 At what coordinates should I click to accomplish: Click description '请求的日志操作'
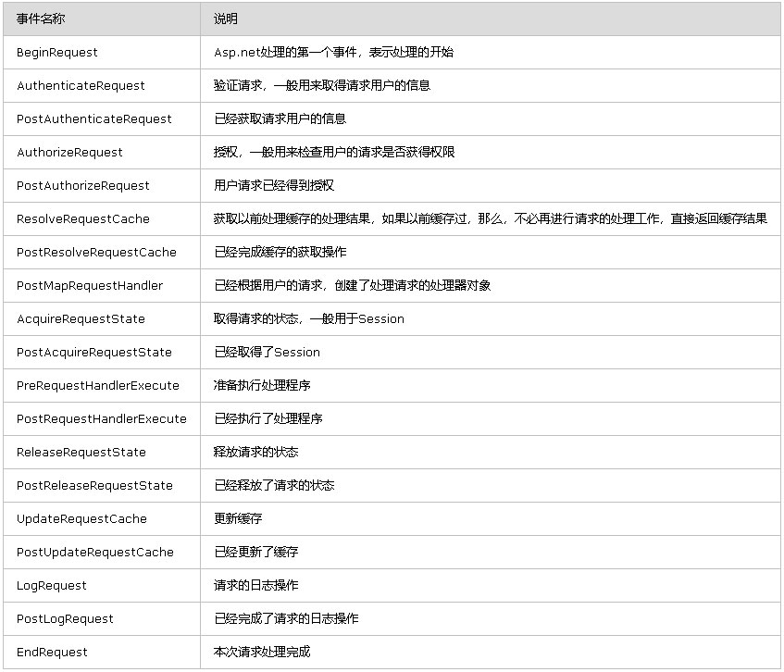(x=256, y=586)
